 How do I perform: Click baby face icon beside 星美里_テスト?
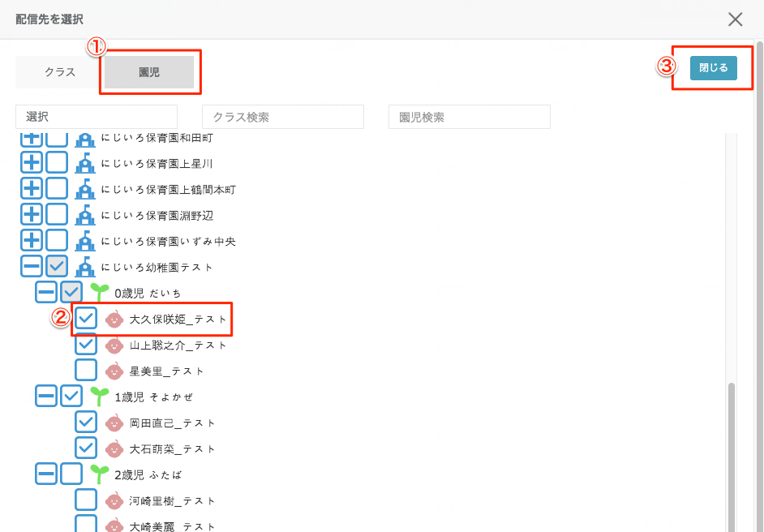[115, 371]
